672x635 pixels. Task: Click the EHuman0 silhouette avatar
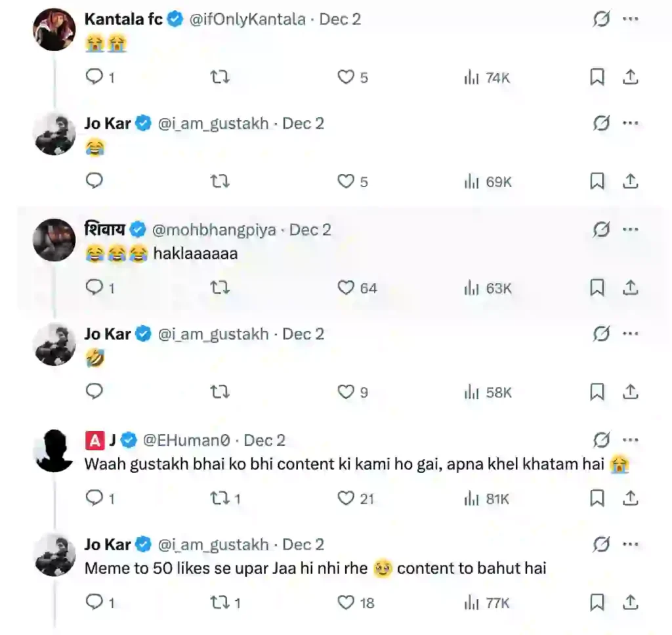tap(54, 450)
